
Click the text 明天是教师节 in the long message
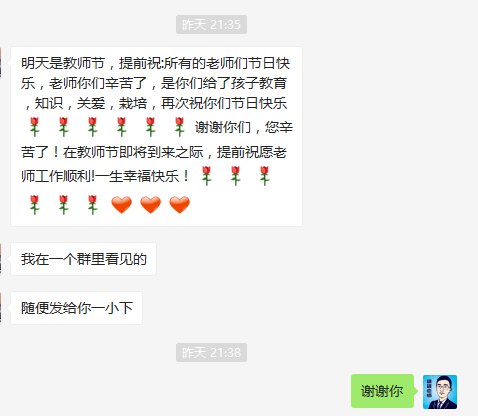pyautogui.click(x=63, y=63)
